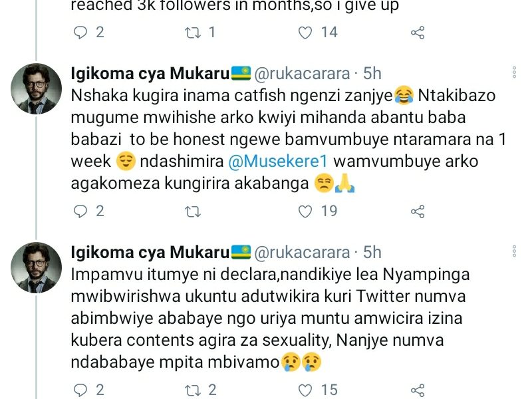Retweet the top tweet with 1 retweet
532x399 pixels.
[194, 32]
